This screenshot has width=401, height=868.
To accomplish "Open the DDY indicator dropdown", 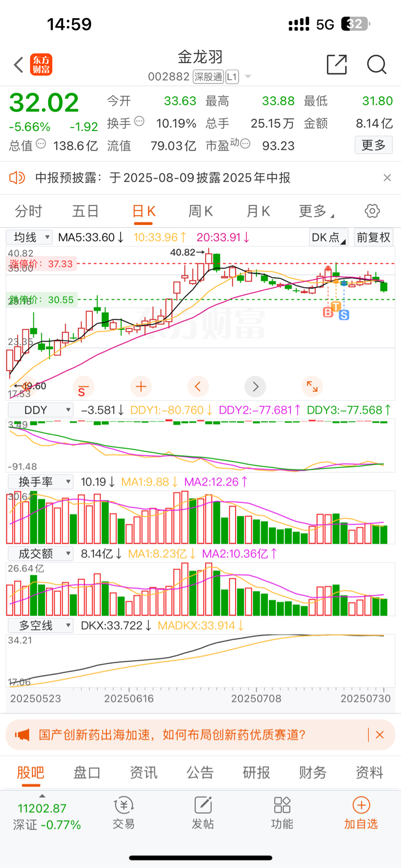I will coord(40,410).
